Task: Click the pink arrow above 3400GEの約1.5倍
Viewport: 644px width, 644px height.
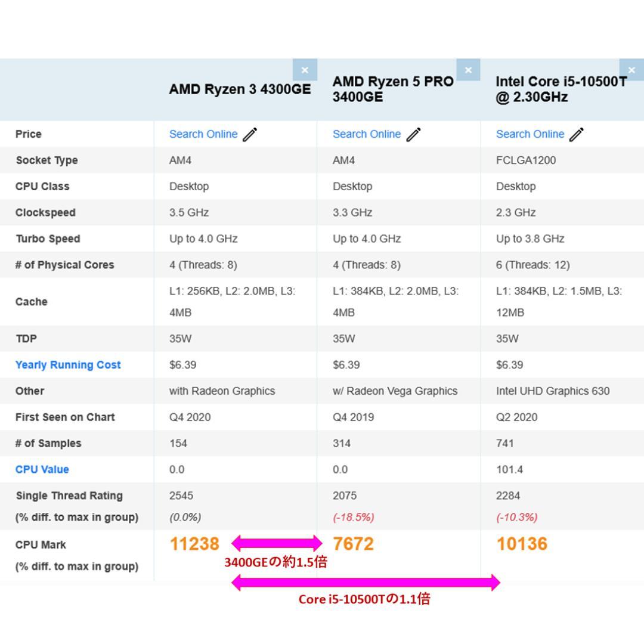Action: 277,543
